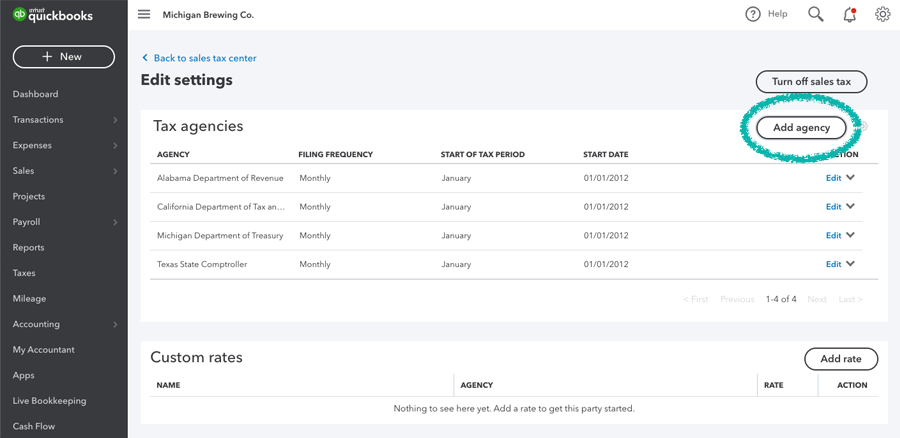Click the + New button
This screenshot has width=900, height=438.
[63, 57]
